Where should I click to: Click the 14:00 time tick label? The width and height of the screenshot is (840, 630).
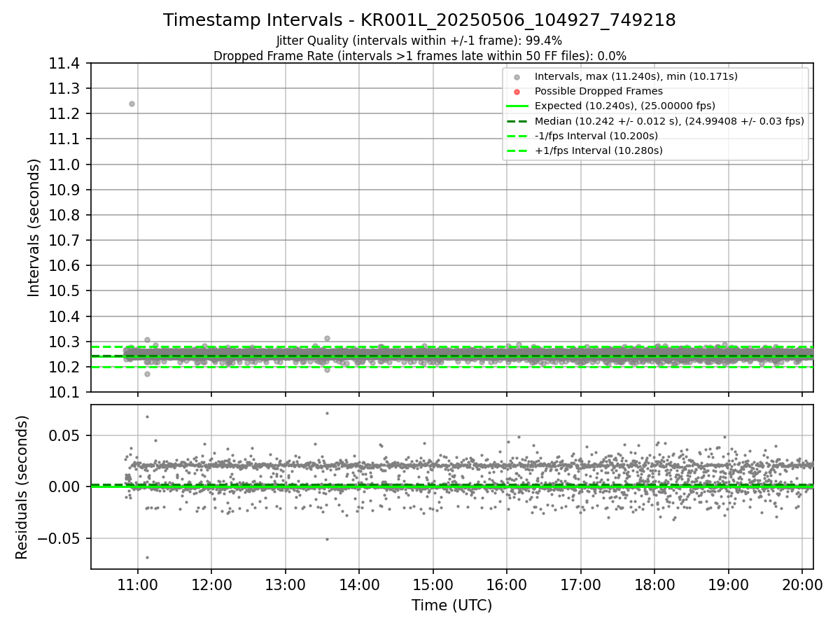coord(359,585)
